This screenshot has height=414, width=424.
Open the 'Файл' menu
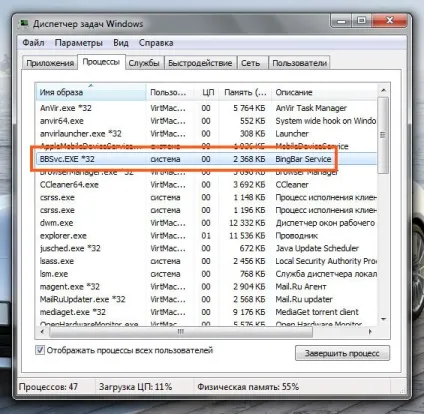(33, 43)
